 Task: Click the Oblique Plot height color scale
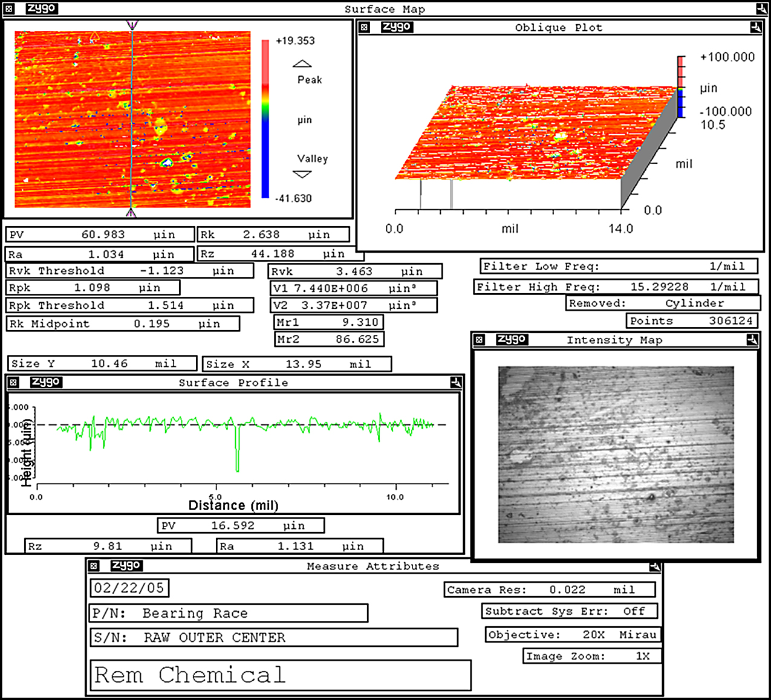[681, 86]
